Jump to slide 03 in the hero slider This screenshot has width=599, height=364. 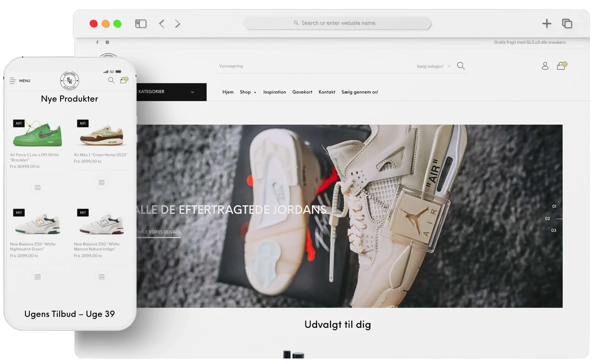[554, 231]
